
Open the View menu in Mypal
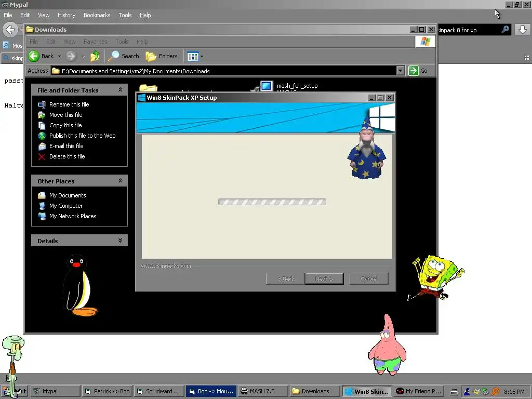(x=44, y=15)
